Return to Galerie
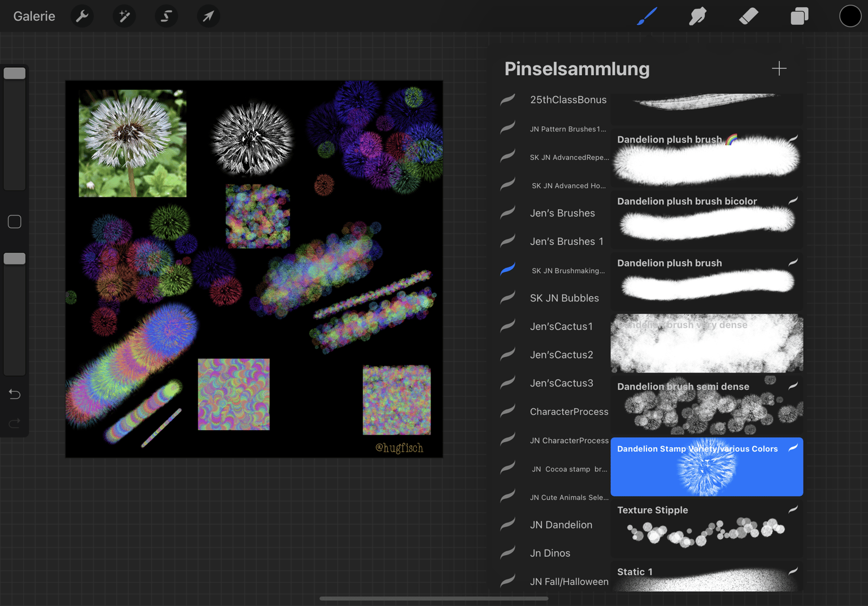The width and height of the screenshot is (868, 606). pyautogui.click(x=34, y=16)
